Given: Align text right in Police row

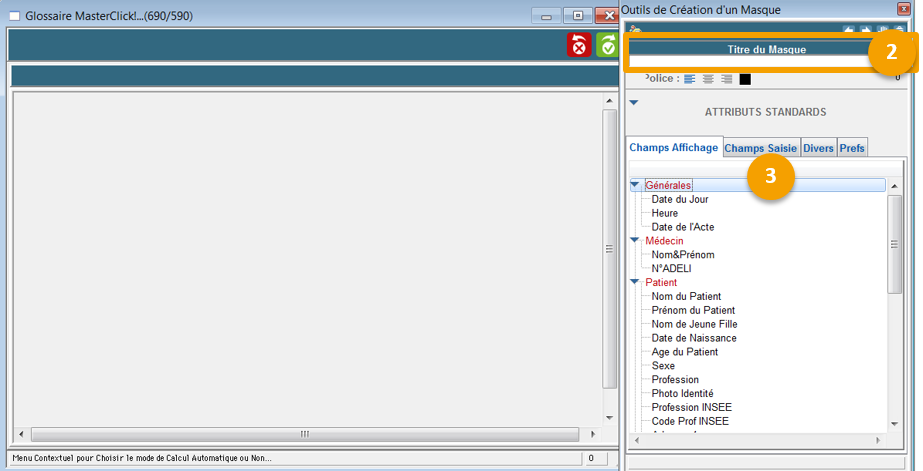Looking at the screenshot, I should click(726, 79).
